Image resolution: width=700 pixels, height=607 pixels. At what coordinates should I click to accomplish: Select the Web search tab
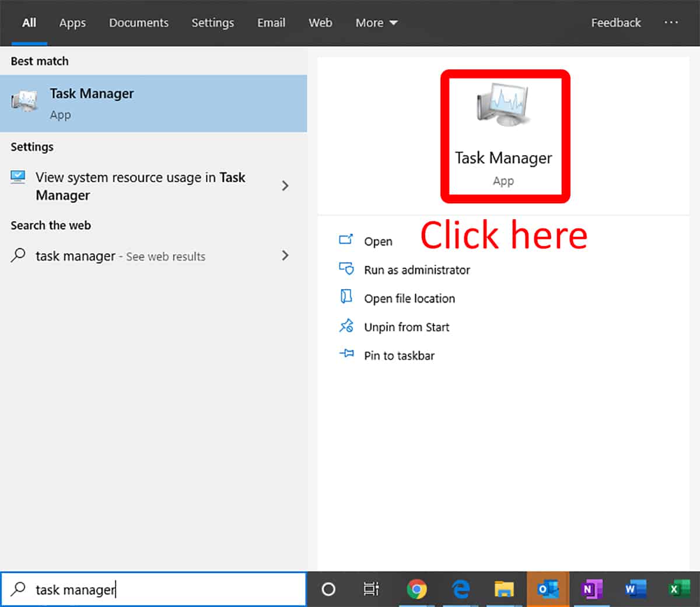(320, 23)
